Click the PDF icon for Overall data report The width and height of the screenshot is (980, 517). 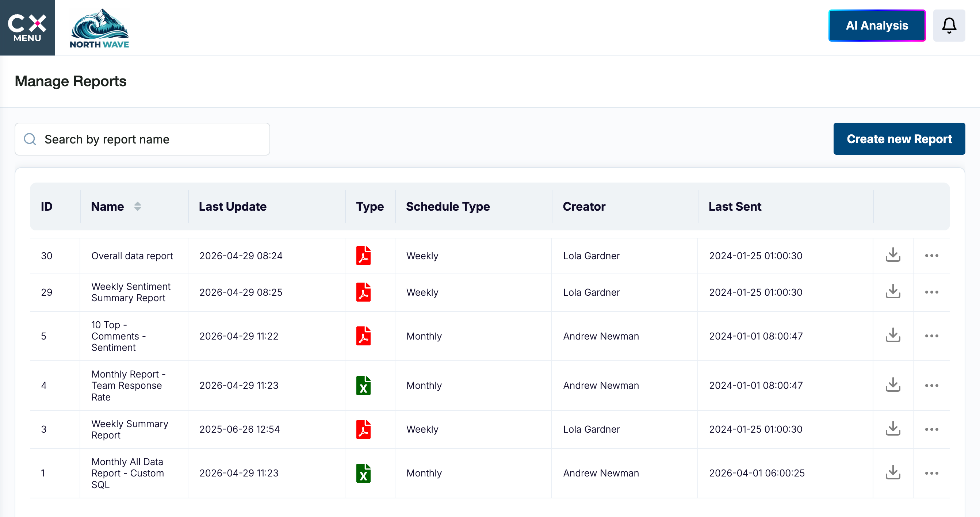(x=363, y=256)
